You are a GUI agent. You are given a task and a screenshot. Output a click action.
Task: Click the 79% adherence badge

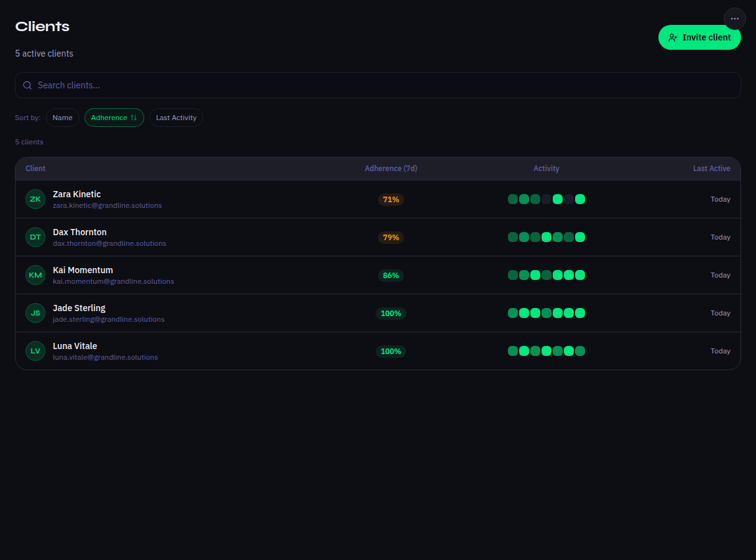coord(391,238)
